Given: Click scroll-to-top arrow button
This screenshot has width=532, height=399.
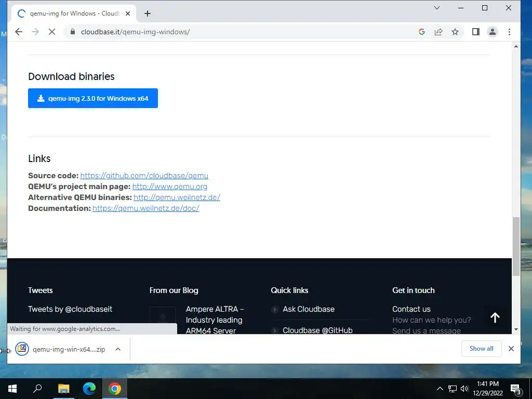Looking at the screenshot, I should [495, 317].
